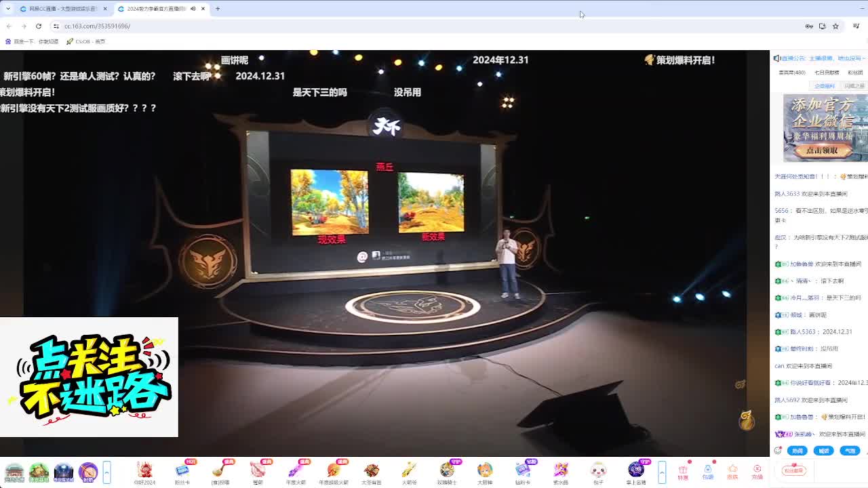Select the 年度超级火箭 gift icon
868x488 pixels.
click(334, 470)
